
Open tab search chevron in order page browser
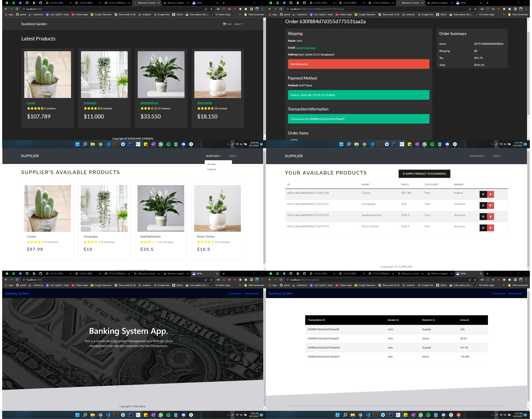click(502, 3)
